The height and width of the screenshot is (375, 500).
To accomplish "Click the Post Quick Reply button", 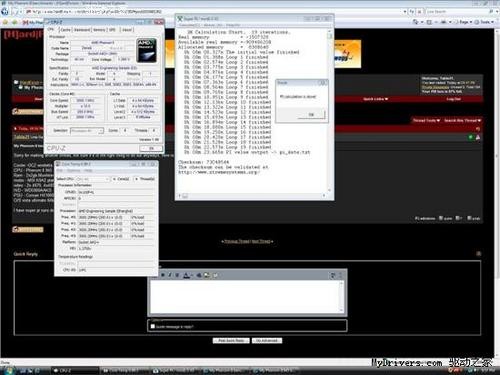I will [x=231, y=340].
